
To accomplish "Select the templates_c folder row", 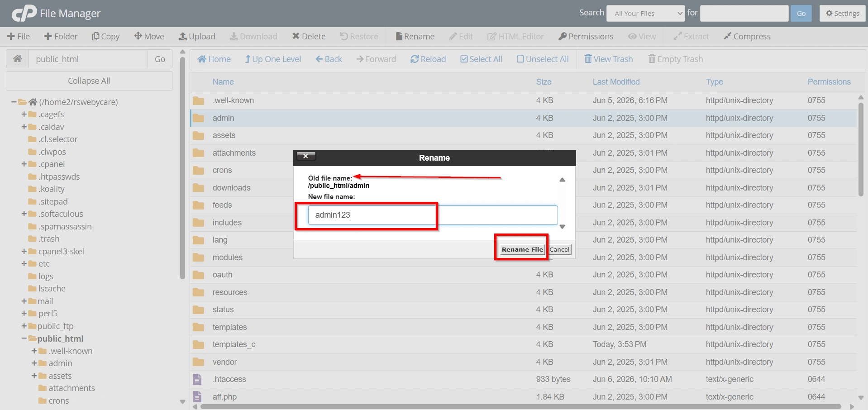I will pos(523,344).
